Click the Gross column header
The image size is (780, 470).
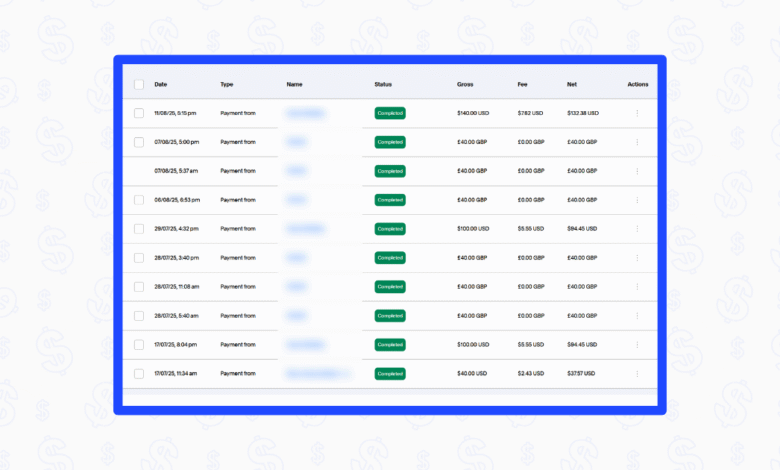pyautogui.click(x=465, y=85)
